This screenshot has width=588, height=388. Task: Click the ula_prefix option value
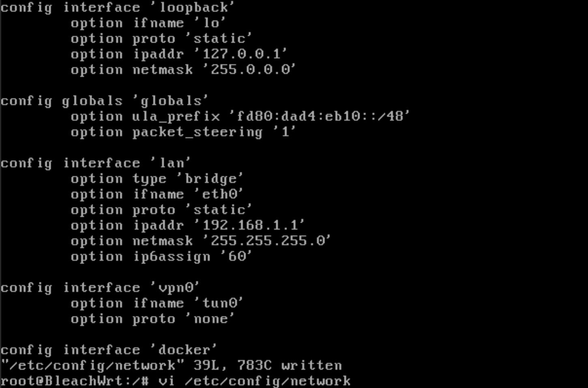pos(319,116)
